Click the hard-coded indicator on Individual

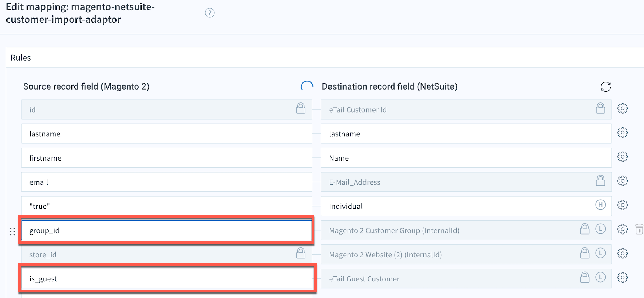tap(601, 205)
